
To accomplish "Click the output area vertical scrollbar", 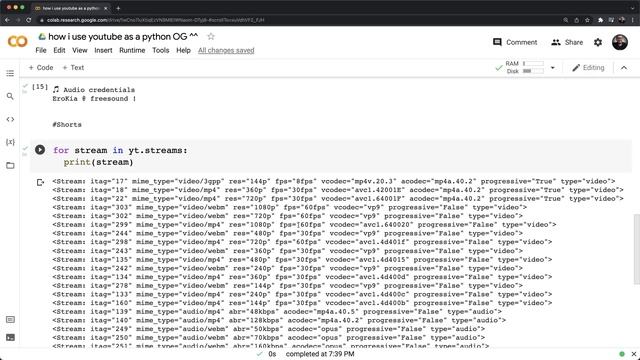I will (x=636, y=249).
